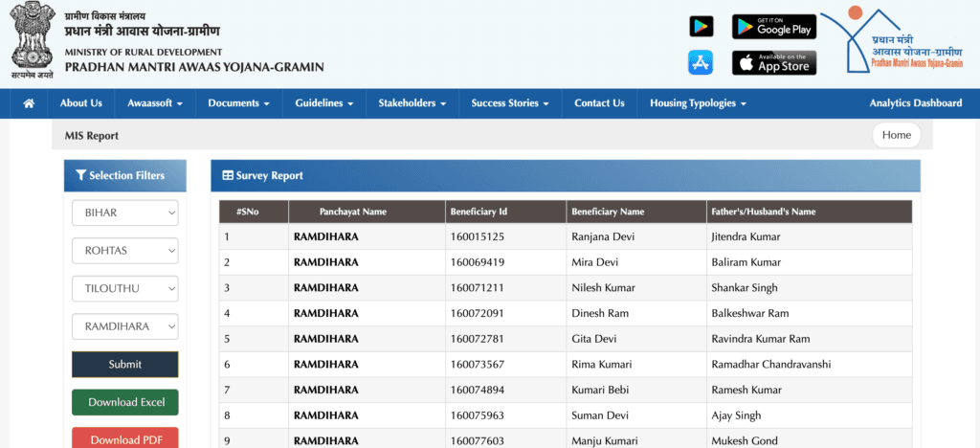Open the About Us menu item
Screen dimensions: 980x448
[81, 103]
